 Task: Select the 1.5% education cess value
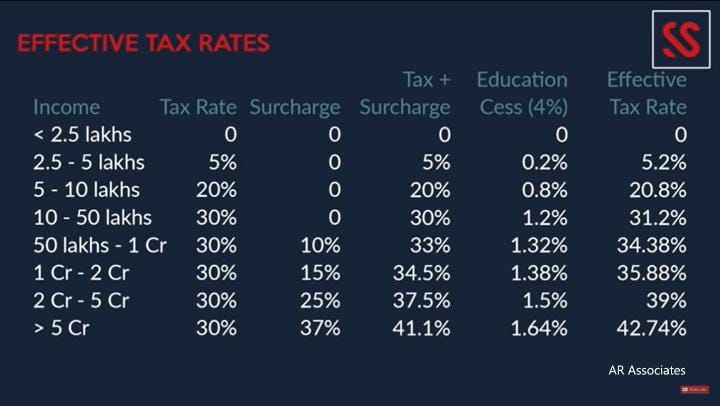coord(546,300)
